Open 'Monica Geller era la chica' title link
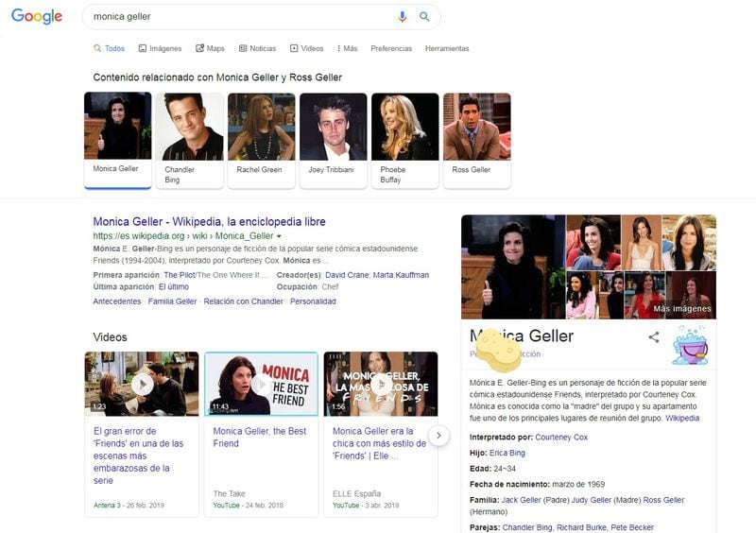Image resolution: width=756 pixels, height=533 pixels. click(380, 443)
